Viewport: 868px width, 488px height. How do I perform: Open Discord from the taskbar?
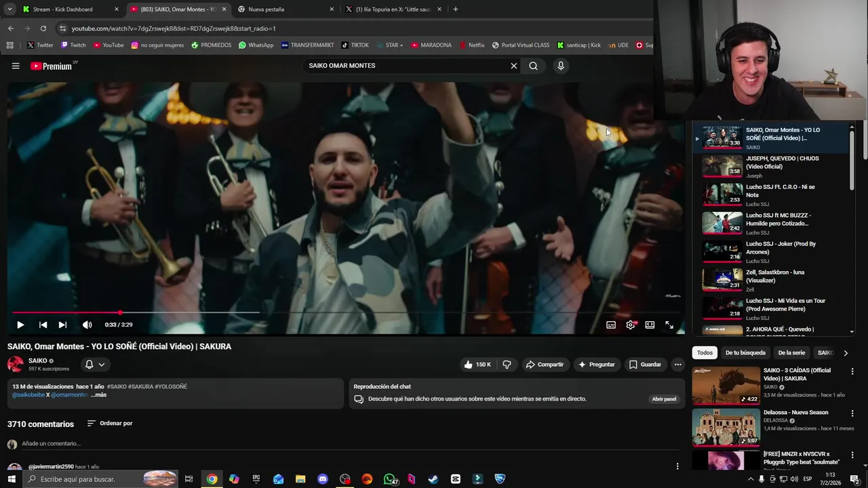pos(323,479)
